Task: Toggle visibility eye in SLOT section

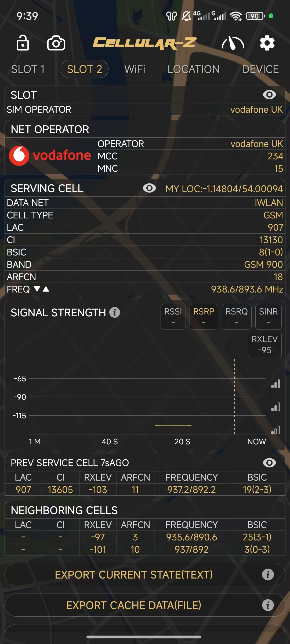Action: coord(269,94)
